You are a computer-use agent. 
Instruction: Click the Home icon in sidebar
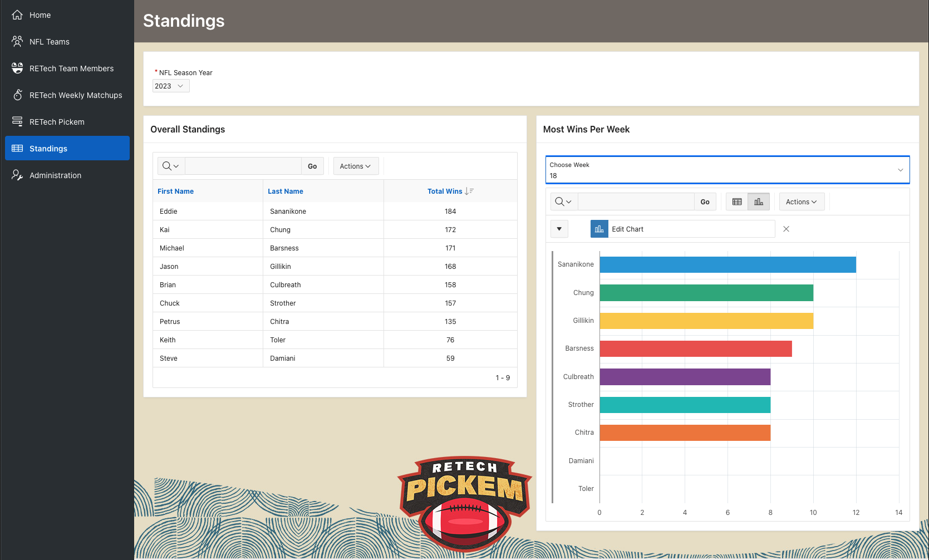click(x=17, y=15)
